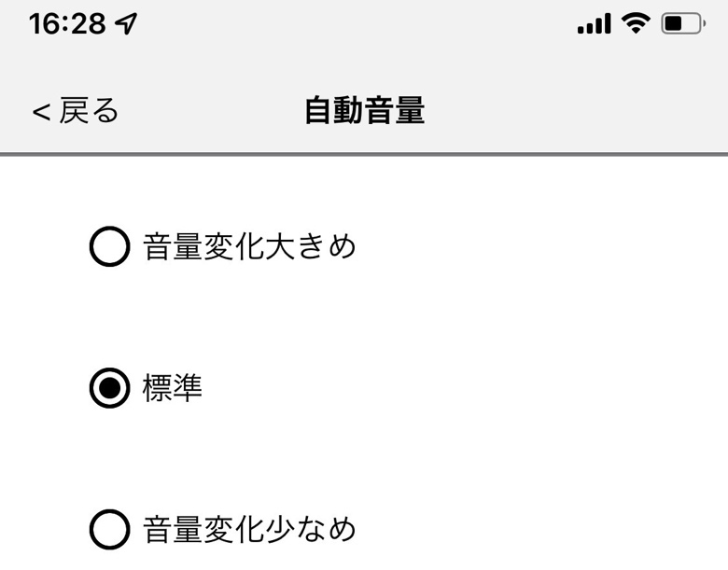Click the 音量変化大きめ label text

point(250,248)
